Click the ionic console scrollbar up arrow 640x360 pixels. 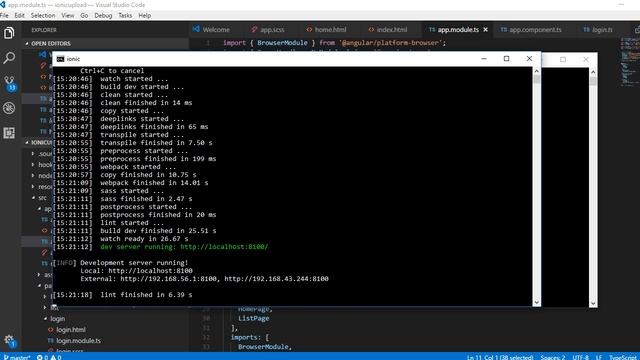537,71
